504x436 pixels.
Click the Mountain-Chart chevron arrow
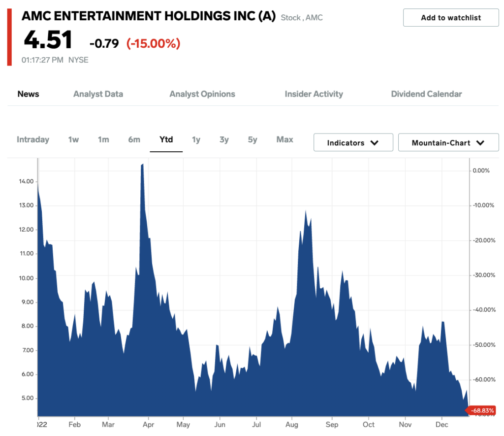[x=480, y=143]
